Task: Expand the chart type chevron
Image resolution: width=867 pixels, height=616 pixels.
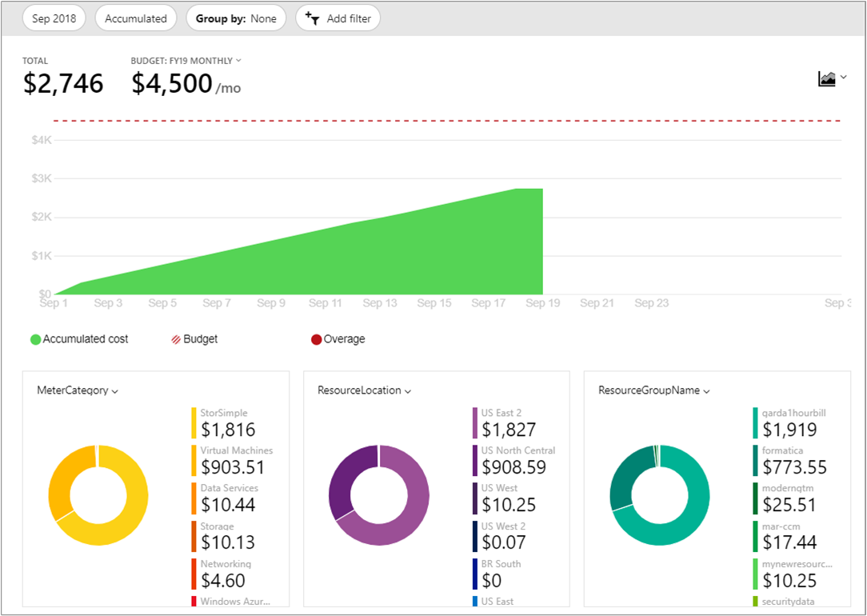Action: [843, 77]
